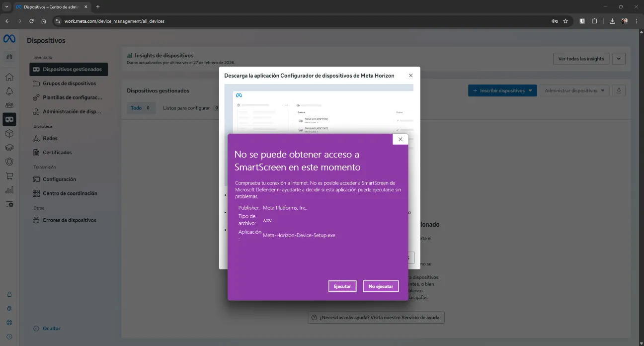Click the Ocultar sidebar link

click(x=47, y=329)
